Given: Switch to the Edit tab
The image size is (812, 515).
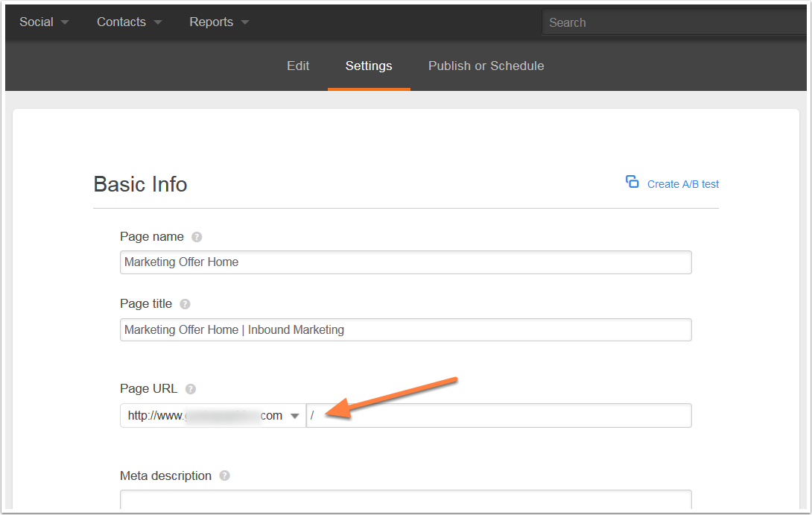Looking at the screenshot, I should pos(298,66).
